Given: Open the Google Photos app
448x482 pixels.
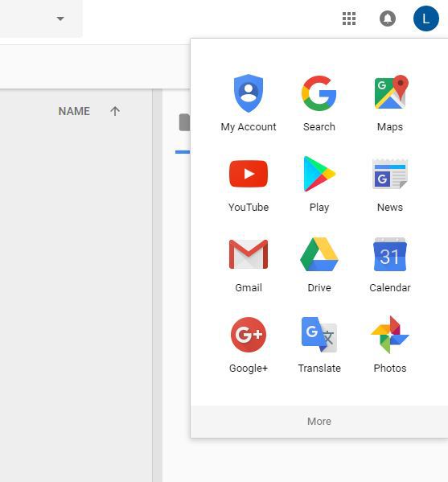Looking at the screenshot, I should tap(390, 345).
